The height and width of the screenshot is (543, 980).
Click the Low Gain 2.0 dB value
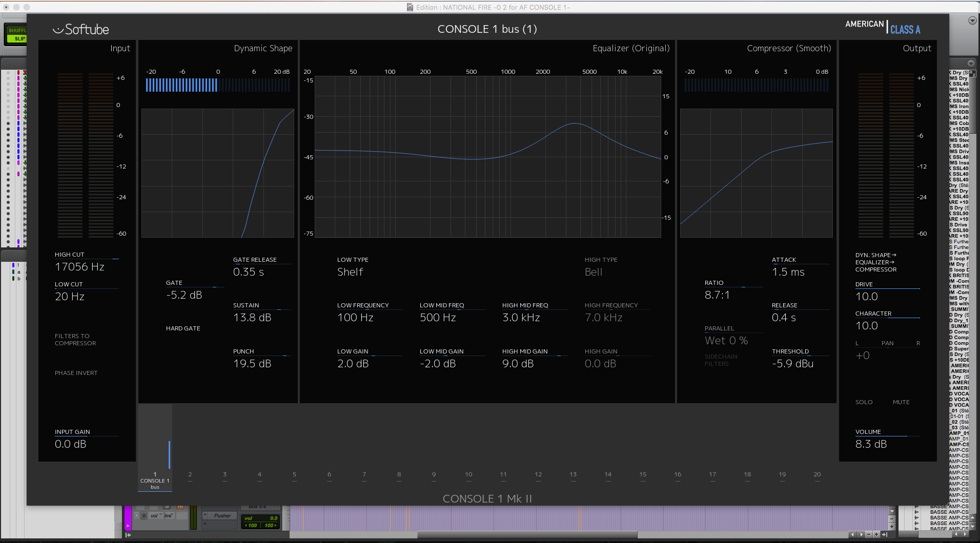tap(353, 364)
